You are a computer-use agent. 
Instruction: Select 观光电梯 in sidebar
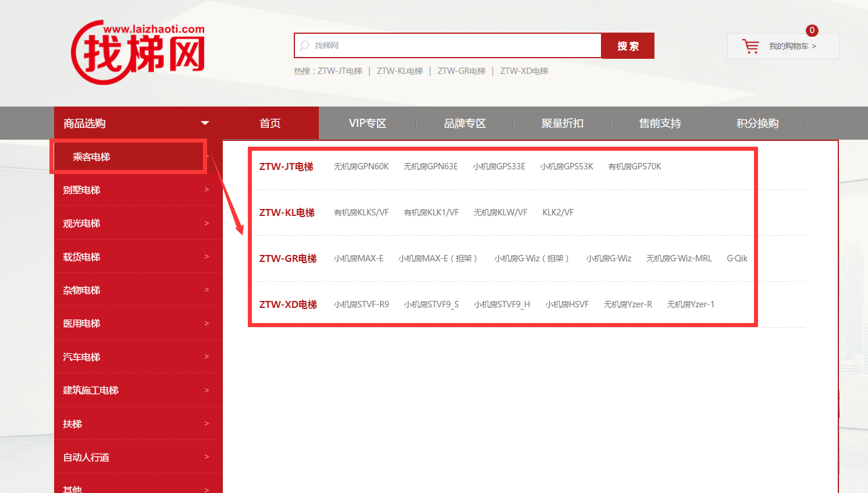[x=81, y=223]
